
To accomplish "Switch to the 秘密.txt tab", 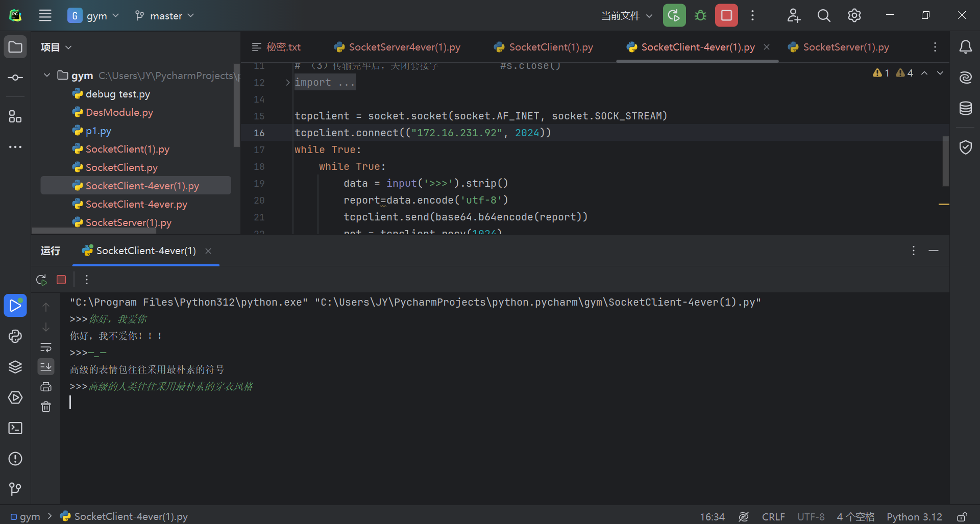I will 277,47.
